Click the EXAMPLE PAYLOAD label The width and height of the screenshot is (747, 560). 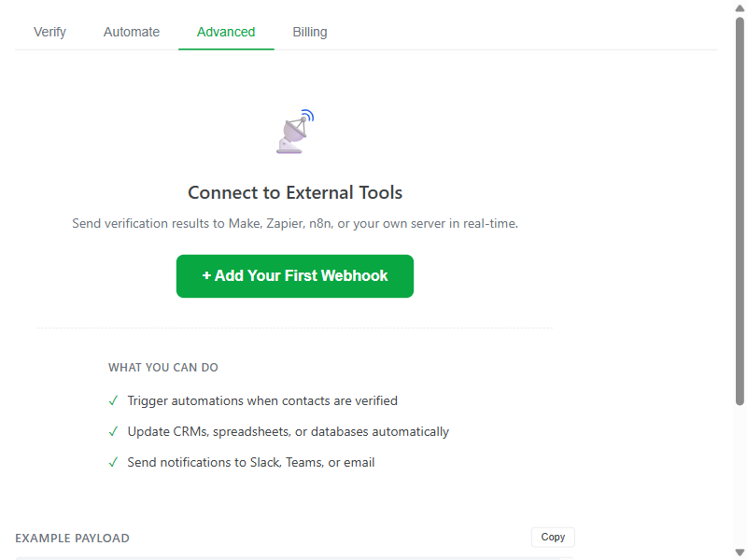click(72, 538)
